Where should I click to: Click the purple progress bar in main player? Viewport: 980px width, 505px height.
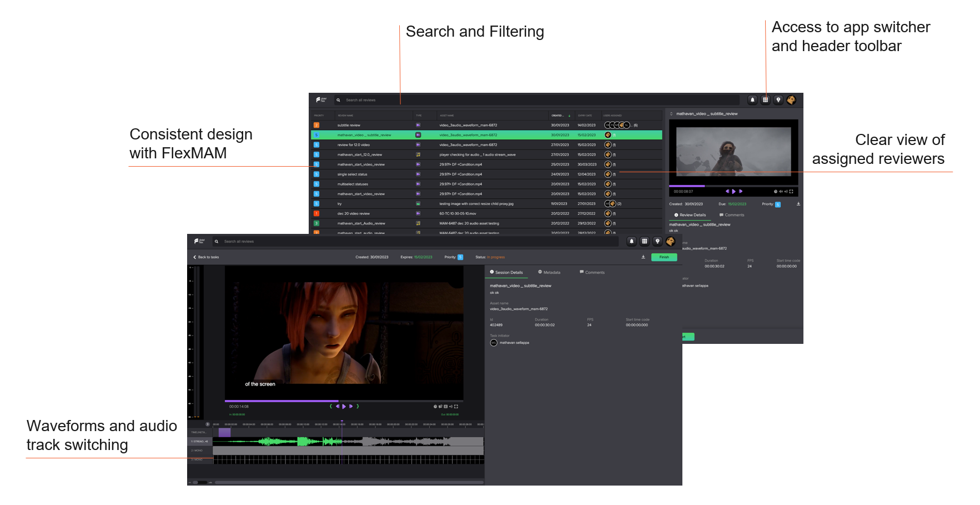282,401
